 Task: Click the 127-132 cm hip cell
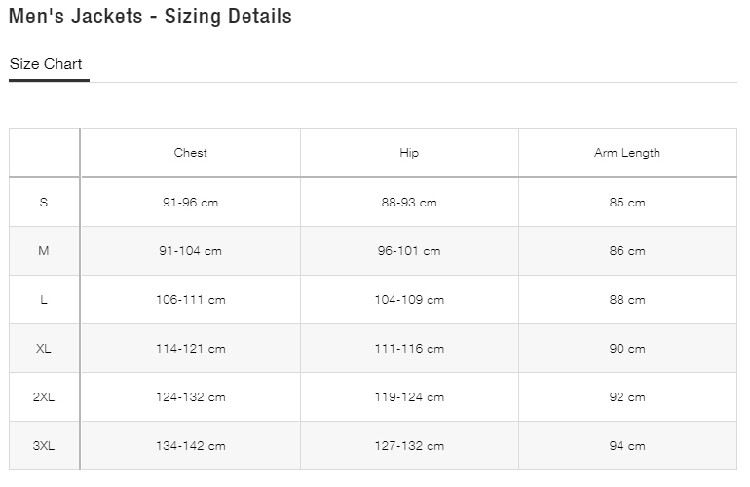click(x=409, y=446)
